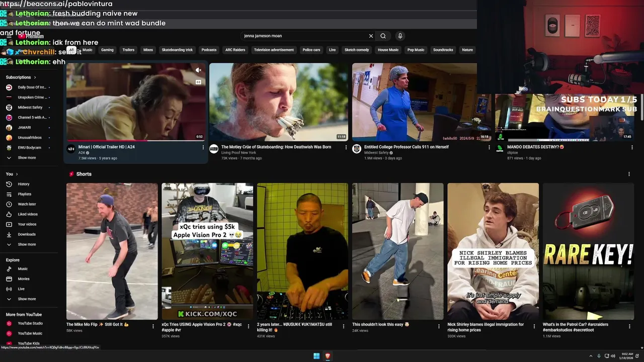The height and width of the screenshot is (362, 644).
Task: Open options for Nick Shirley short
Action: tap(534, 326)
